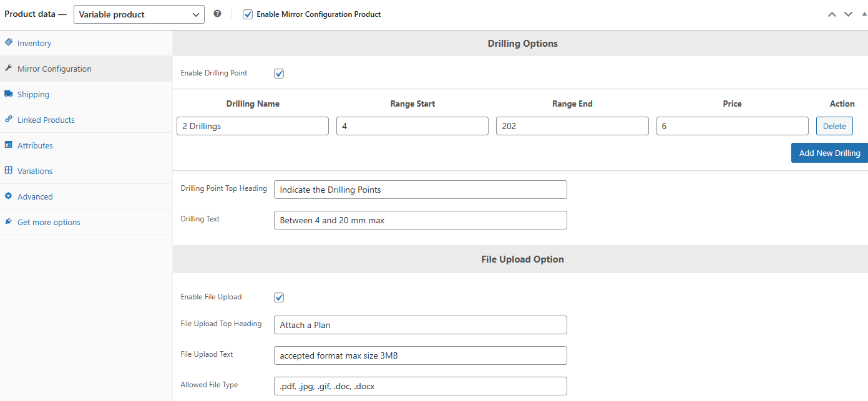
Task: Click the Variations grid icon
Action: click(x=8, y=170)
